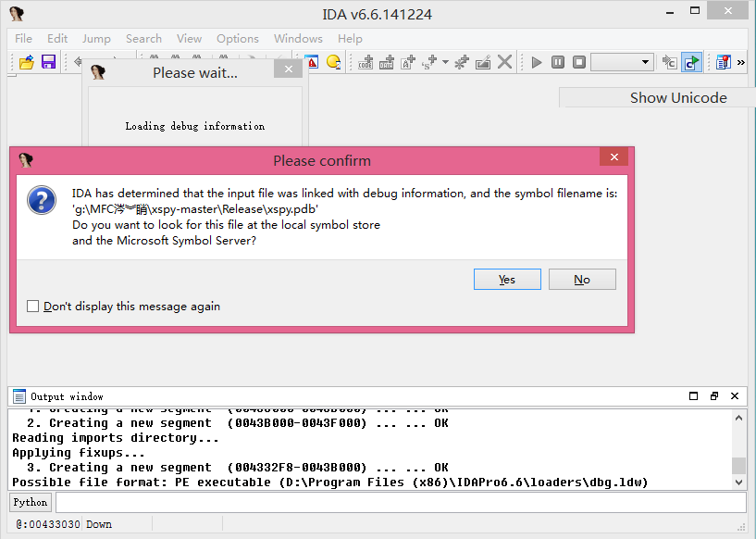Click 'Reading imports directory...' output line

pyautogui.click(x=116, y=438)
